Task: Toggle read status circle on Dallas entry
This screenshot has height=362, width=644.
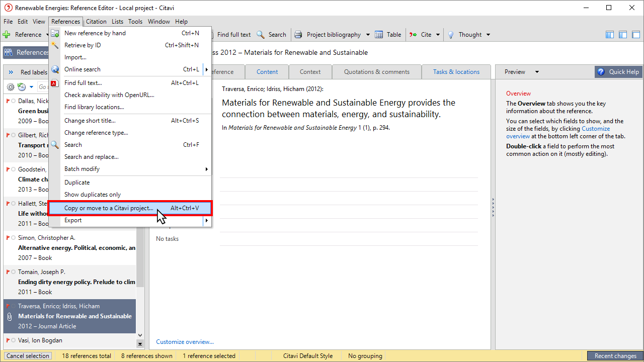Action: pyautogui.click(x=13, y=101)
